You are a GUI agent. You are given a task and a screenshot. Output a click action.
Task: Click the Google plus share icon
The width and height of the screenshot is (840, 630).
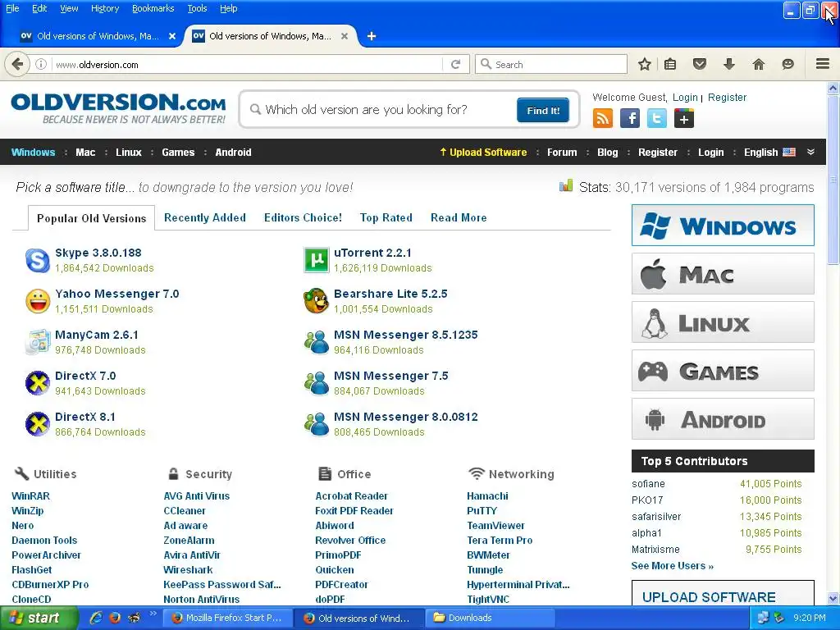684,118
